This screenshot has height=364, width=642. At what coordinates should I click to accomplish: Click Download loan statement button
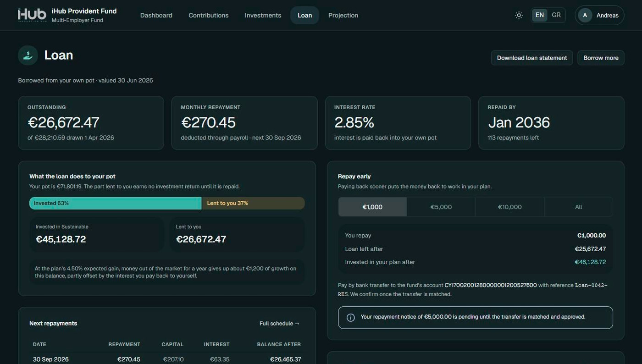[x=532, y=58]
